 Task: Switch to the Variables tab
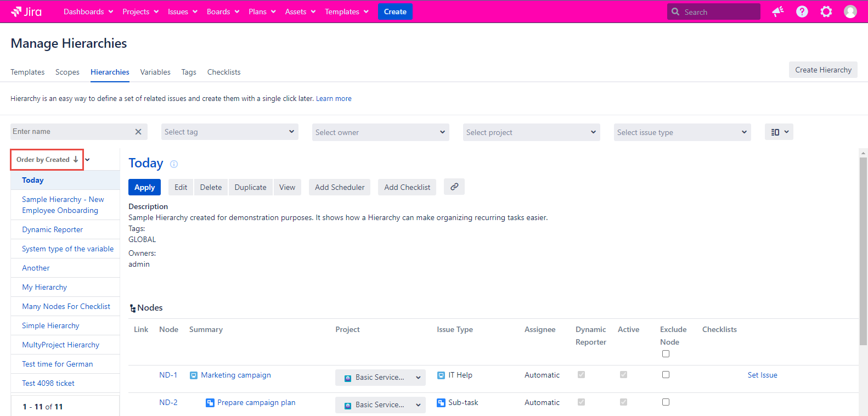[x=155, y=72]
